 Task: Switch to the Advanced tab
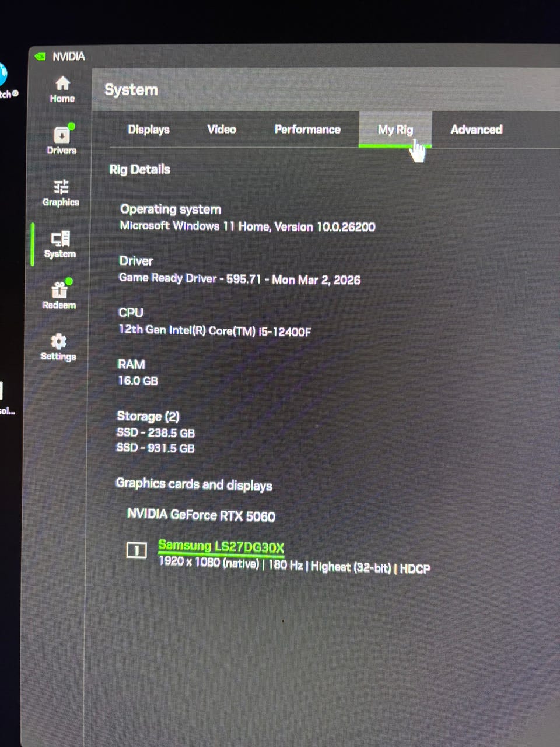tap(476, 130)
